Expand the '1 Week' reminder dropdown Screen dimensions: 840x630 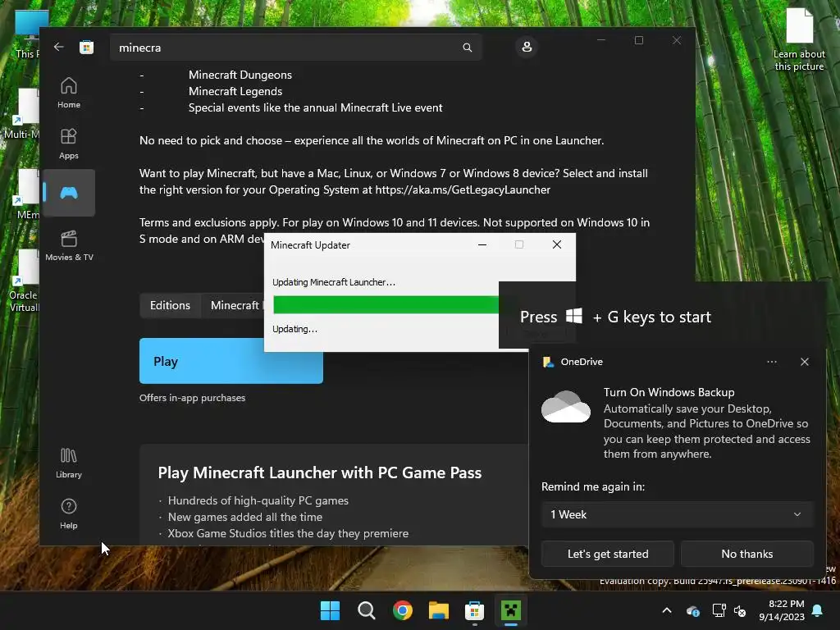coord(677,514)
